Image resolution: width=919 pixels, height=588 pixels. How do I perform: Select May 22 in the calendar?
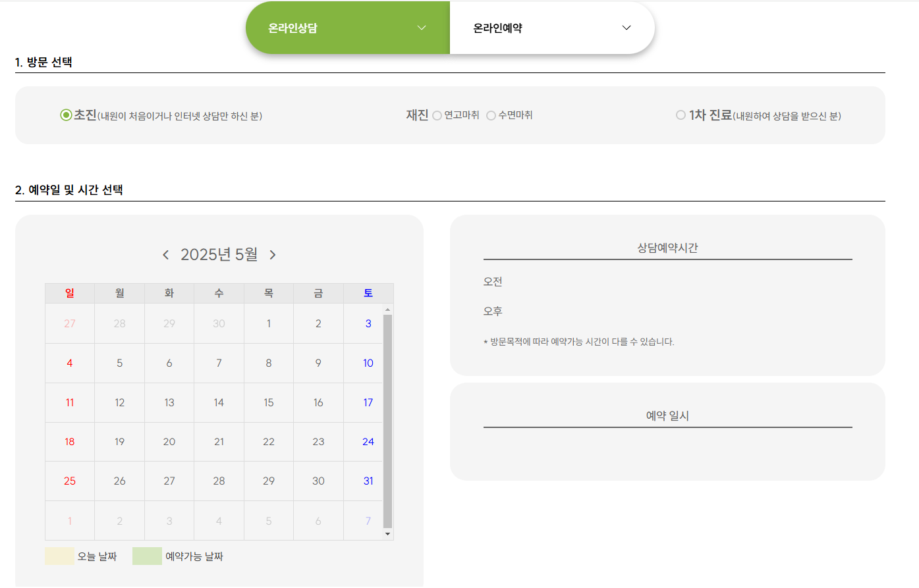coord(269,442)
